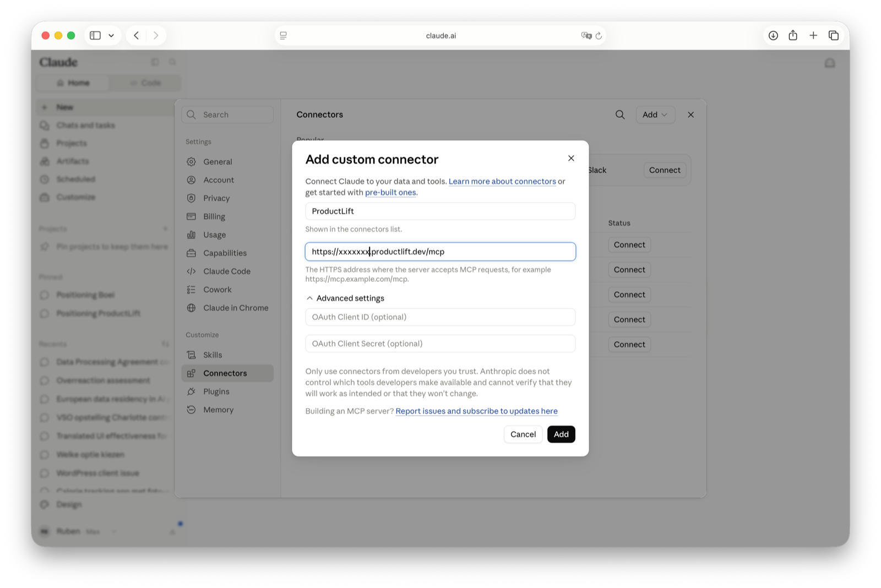Viewport: 881px width, 588px height.
Task: Toggle the browser sidebar
Action: tap(95, 36)
